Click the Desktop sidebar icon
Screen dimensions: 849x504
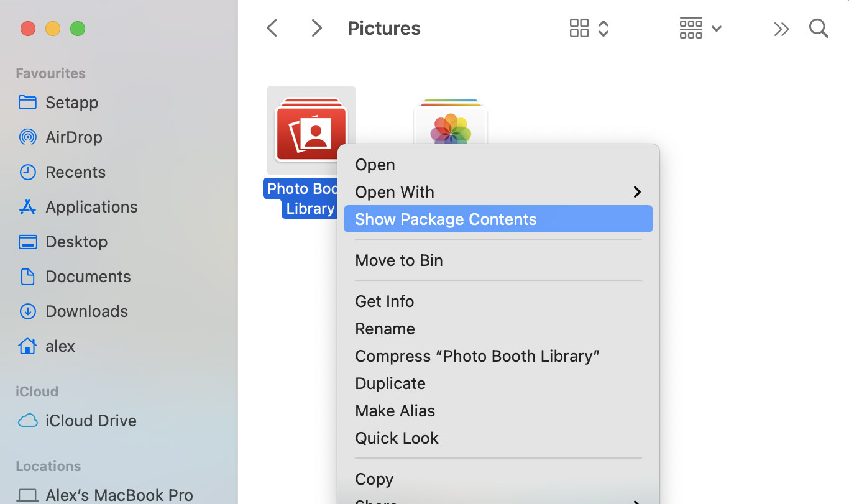click(27, 241)
